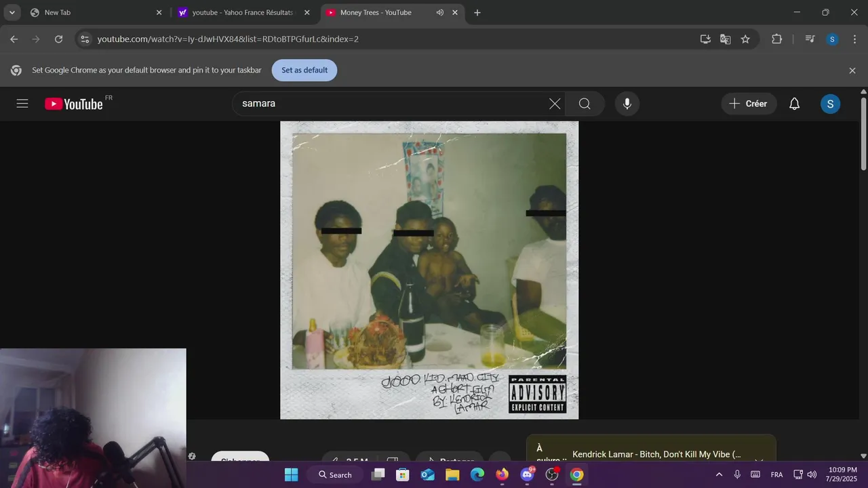Image resolution: width=868 pixels, height=488 pixels.
Task: View site information icon in address bar
Action: click(85, 39)
